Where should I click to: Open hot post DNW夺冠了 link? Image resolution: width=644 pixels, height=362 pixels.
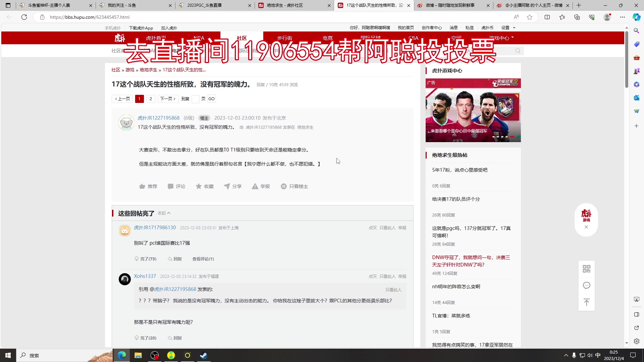[x=471, y=261]
